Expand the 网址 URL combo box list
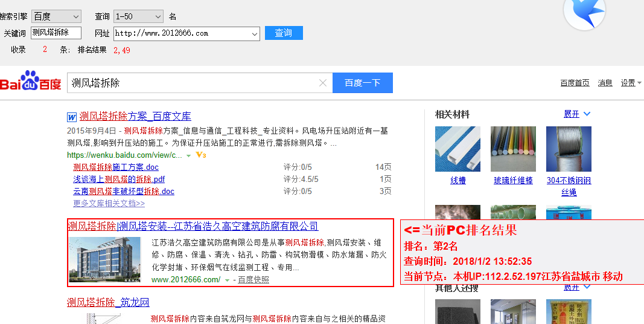This screenshot has height=324, width=644. pyautogui.click(x=253, y=34)
